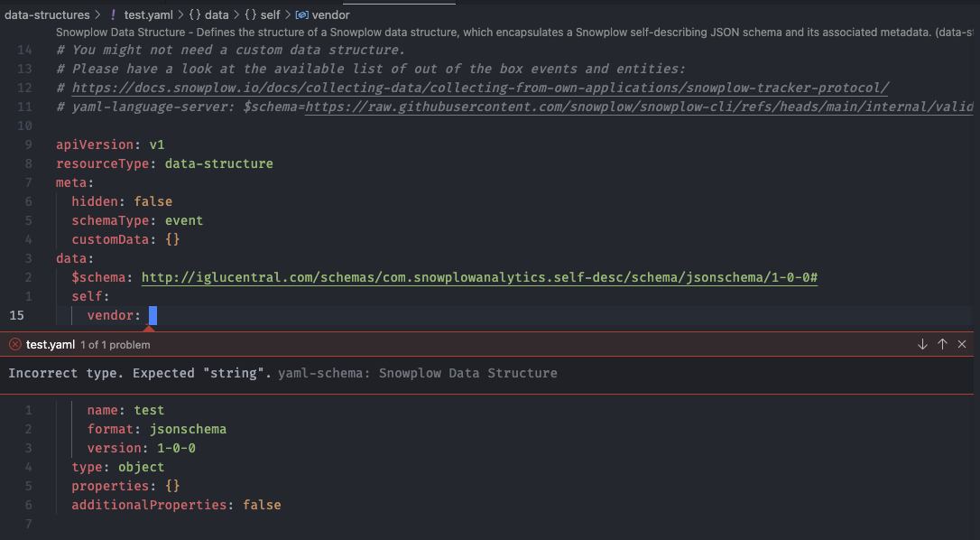Open the data-structures folder breadcrumb
This screenshot has width=980, height=540.
47,14
